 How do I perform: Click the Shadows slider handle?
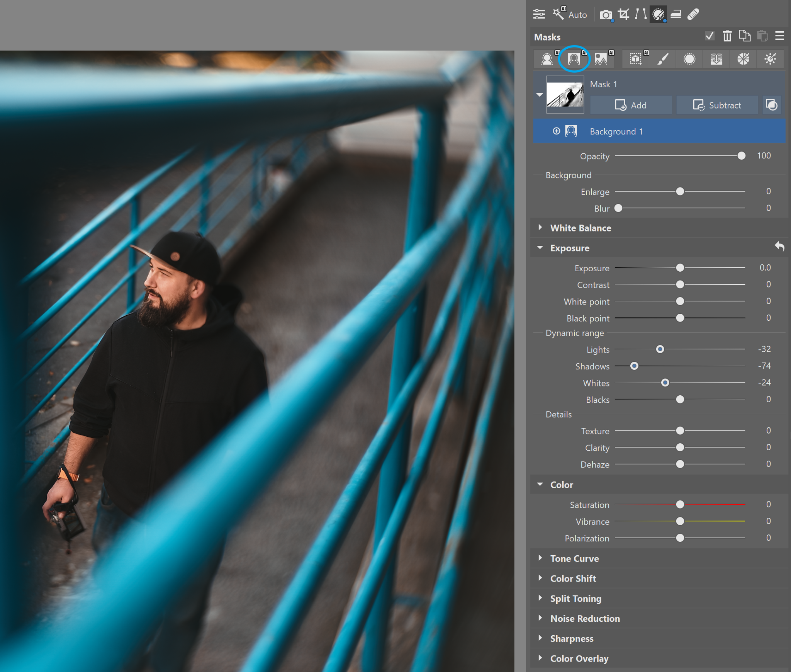point(634,366)
